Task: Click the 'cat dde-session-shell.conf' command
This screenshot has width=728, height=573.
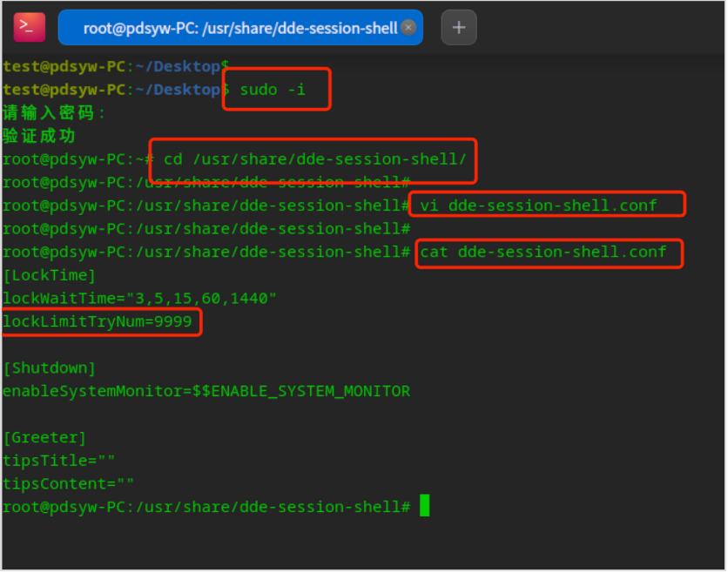Action: [x=543, y=252]
